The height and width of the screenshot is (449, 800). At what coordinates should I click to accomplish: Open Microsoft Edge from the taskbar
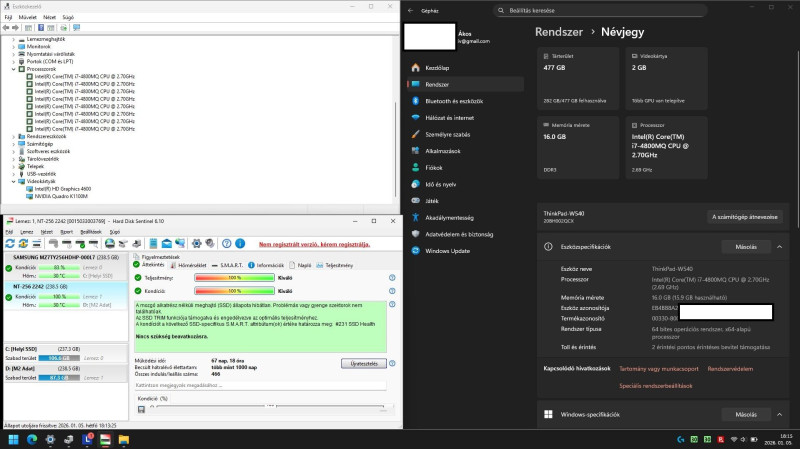tap(32, 439)
